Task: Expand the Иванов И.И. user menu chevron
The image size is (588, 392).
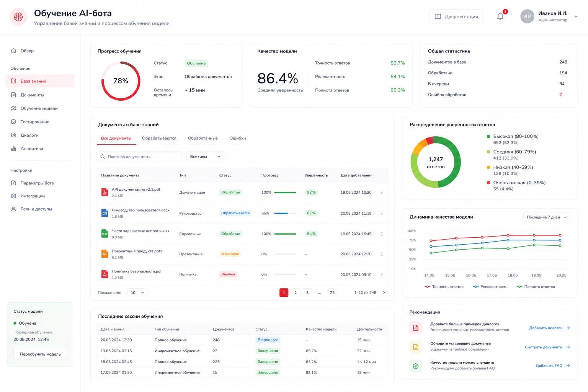Action: [x=576, y=16]
